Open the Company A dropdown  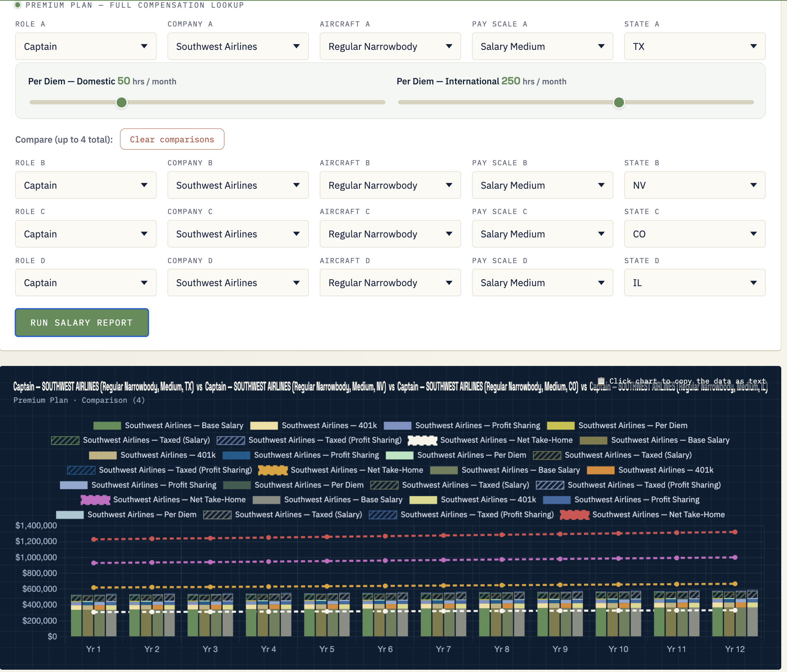(x=238, y=46)
